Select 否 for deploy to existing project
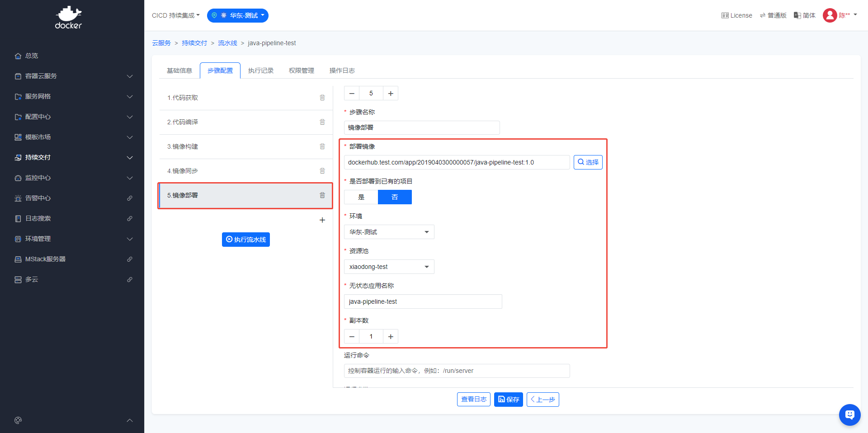The width and height of the screenshot is (868, 433). pos(395,197)
